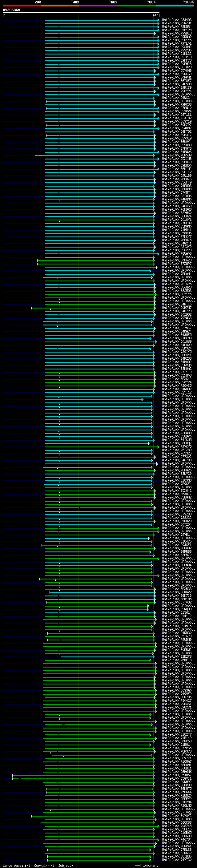Select UniRef100_C1BW20 hit

177,521
